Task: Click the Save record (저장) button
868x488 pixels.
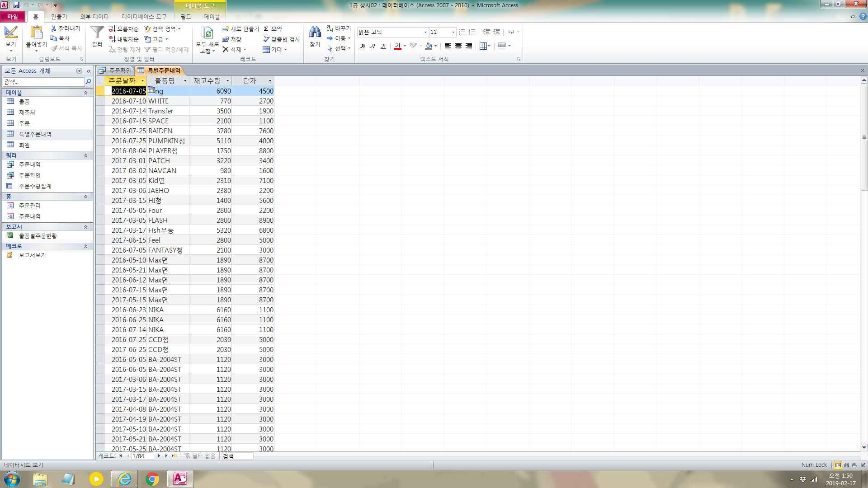Action: click(x=232, y=39)
